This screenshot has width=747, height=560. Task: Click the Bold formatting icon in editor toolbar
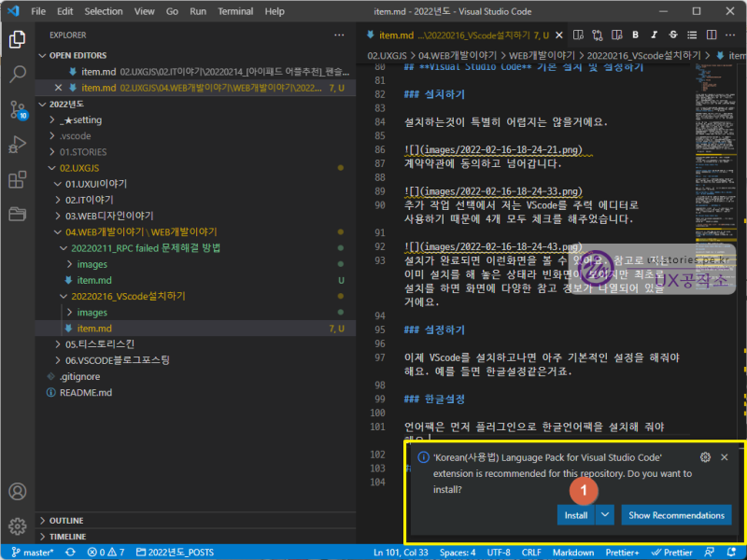635,35
